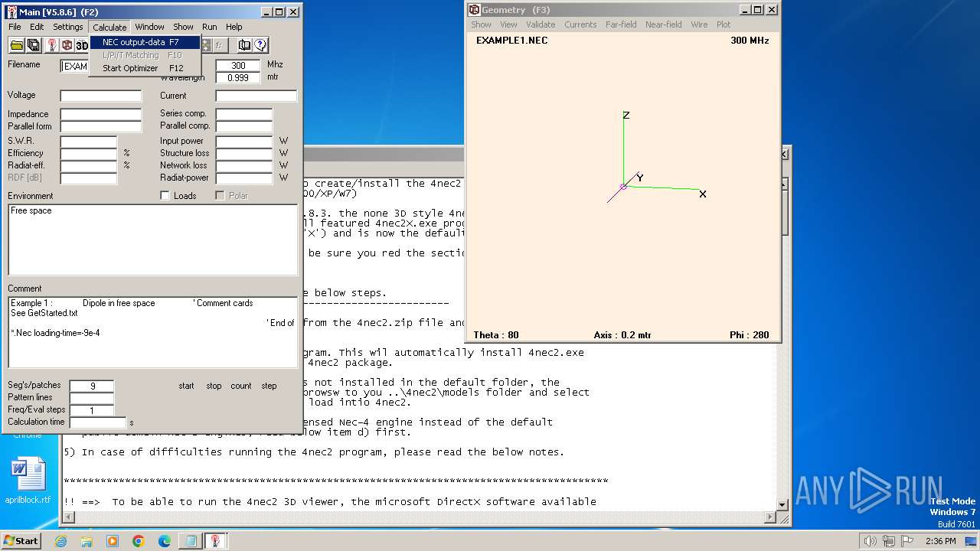The width and height of the screenshot is (980, 551).
Task: Toggle the Loads checkbox
Action: click(165, 196)
